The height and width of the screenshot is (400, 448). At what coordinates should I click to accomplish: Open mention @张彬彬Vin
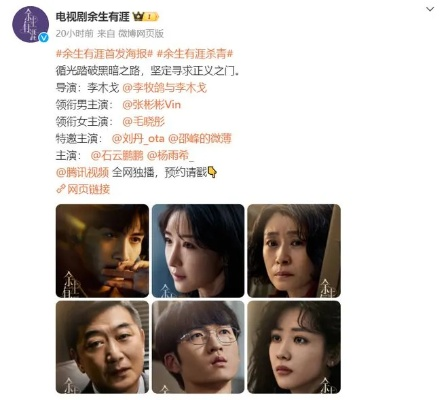tap(152, 105)
